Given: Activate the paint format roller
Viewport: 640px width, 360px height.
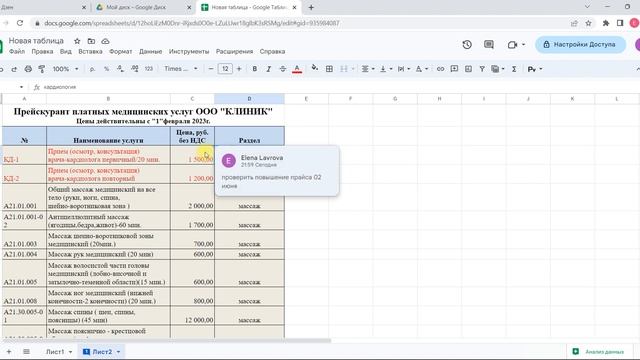Looking at the screenshot, I should click(41, 69).
